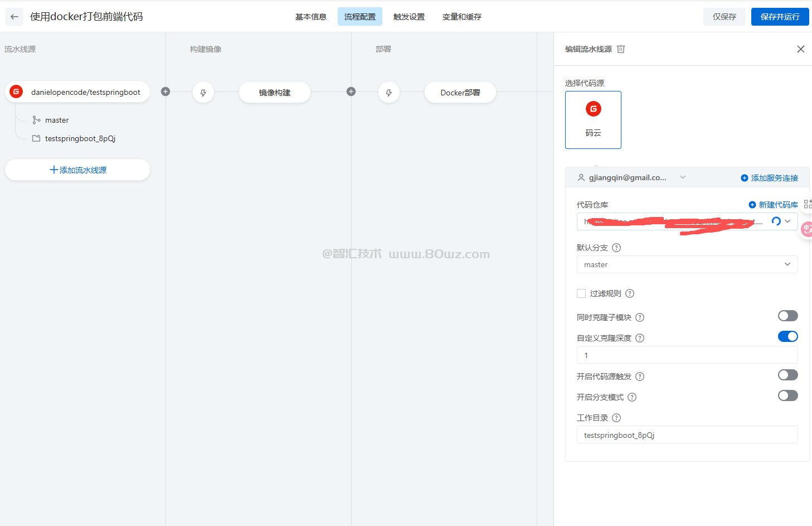Viewport: 812px width, 526px height.
Task: Click the plus icon before 部署 stage
Action: click(x=351, y=92)
